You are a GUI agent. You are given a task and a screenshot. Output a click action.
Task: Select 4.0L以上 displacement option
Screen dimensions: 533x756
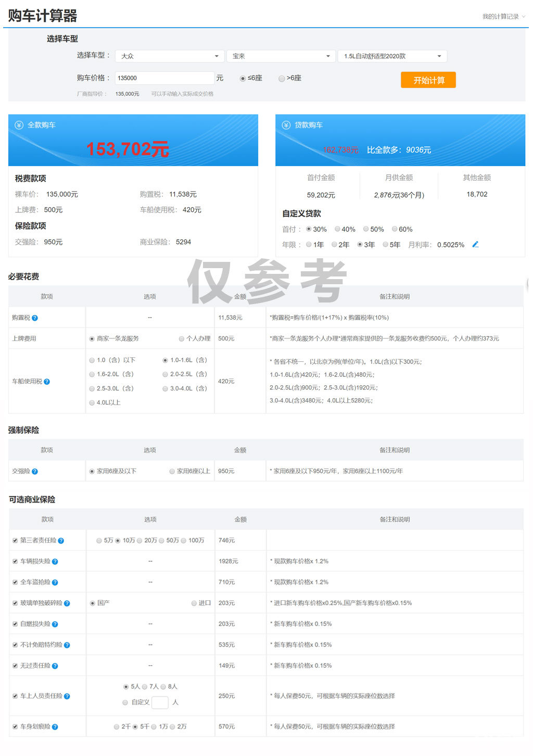[92, 403]
